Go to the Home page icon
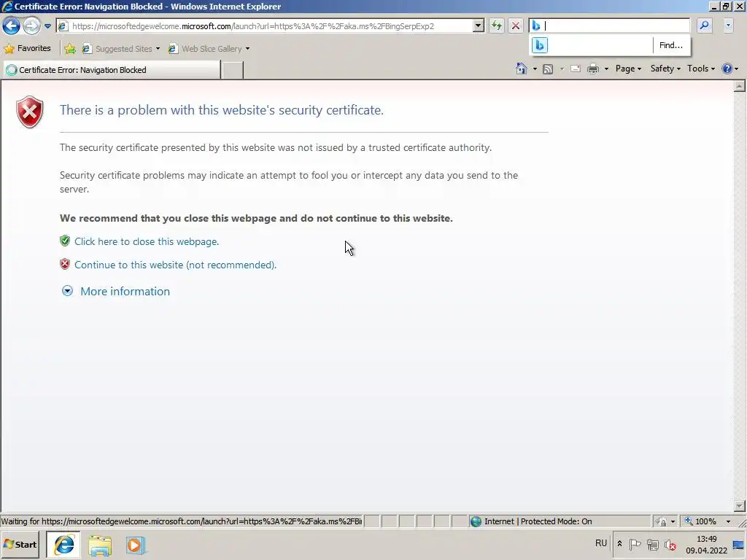This screenshot has width=747, height=560. click(x=522, y=69)
